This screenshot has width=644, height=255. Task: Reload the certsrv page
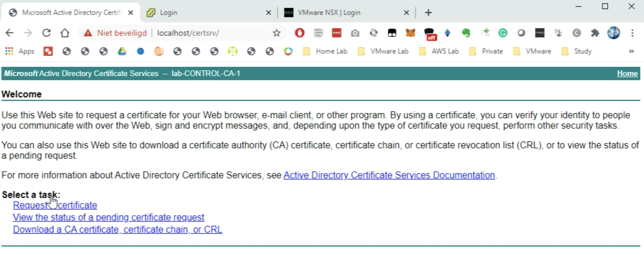46,33
